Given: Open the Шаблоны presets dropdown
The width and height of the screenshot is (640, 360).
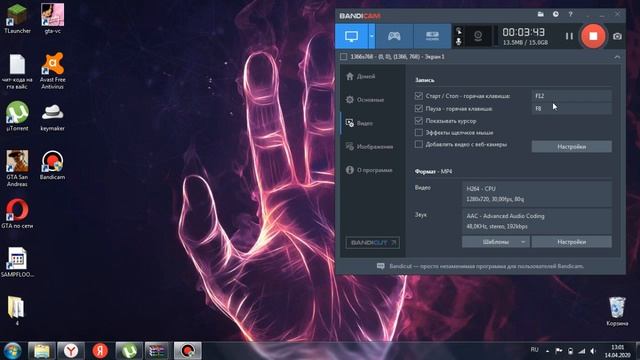Looking at the screenshot, I should click(496, 242).
